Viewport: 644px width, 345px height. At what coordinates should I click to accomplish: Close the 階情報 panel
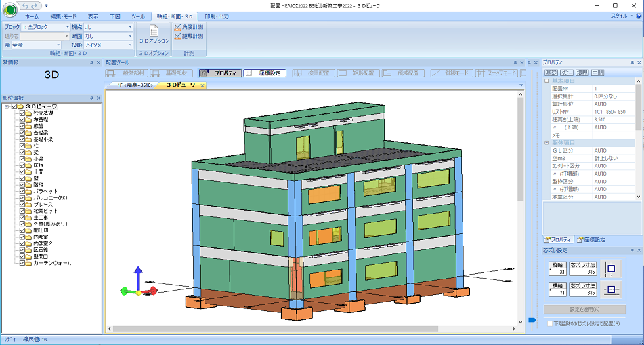click(99, 63)
